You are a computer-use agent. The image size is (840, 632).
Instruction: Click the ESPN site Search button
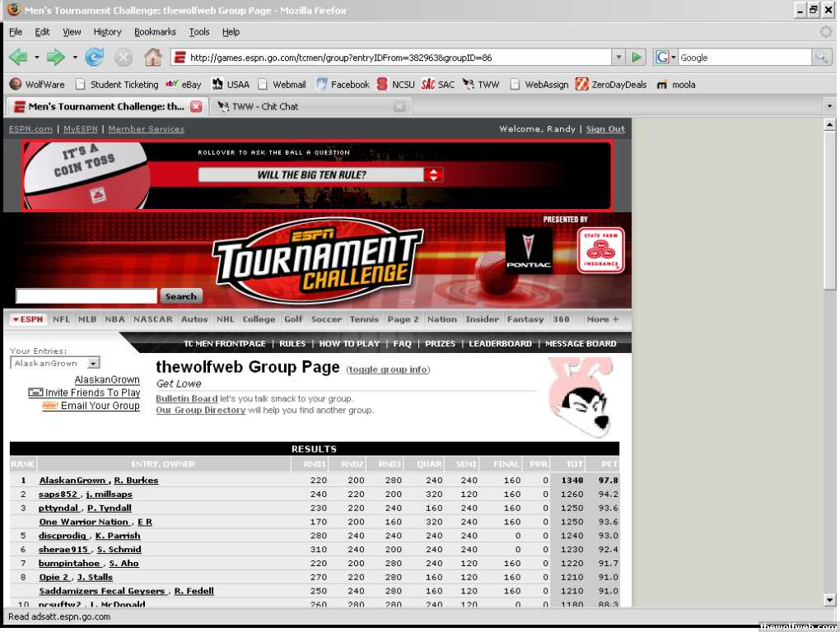[180, 296]
